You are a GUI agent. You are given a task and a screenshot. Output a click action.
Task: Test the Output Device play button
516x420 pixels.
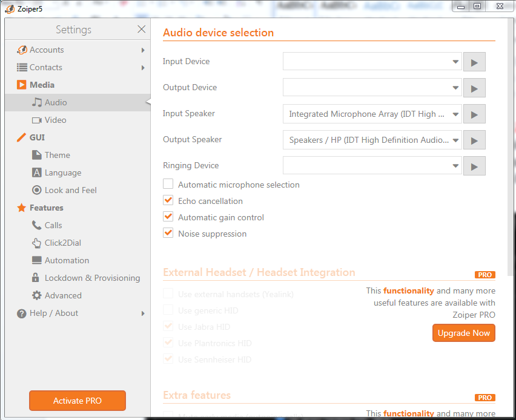(474, 88)
